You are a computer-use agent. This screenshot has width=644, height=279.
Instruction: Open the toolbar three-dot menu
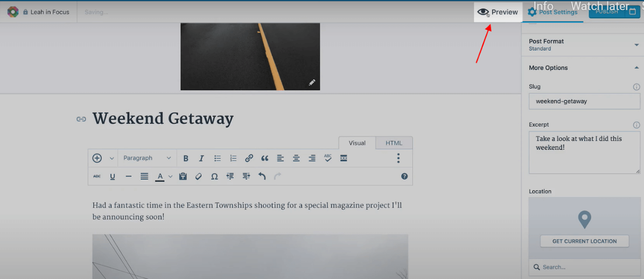pos(398,158)
